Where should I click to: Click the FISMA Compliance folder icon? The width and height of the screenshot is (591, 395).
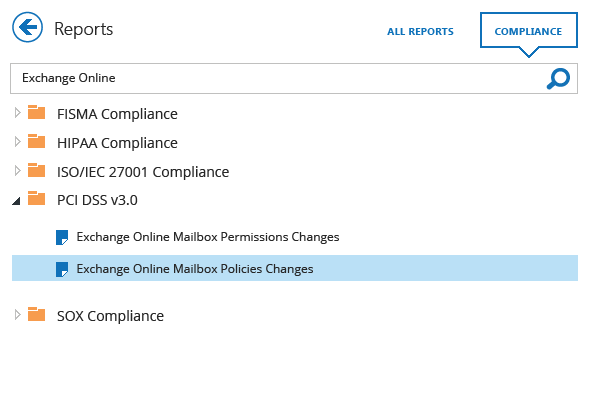37,112
